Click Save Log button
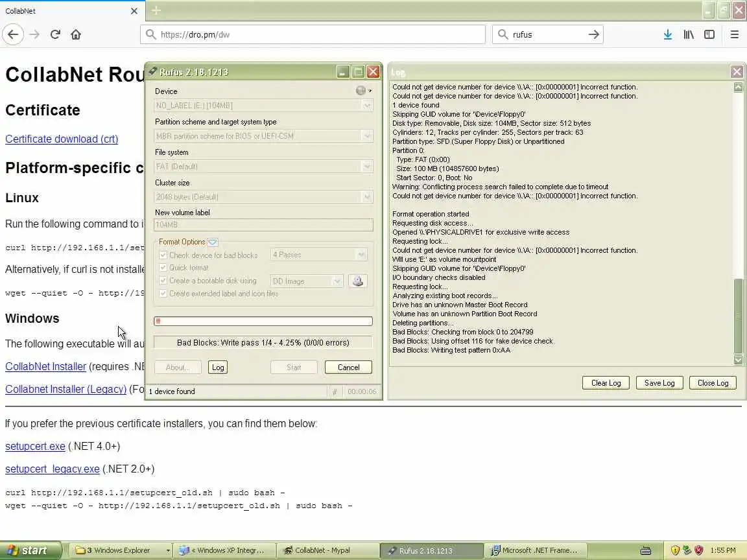 pyautogui.click(x=659, y=383)
